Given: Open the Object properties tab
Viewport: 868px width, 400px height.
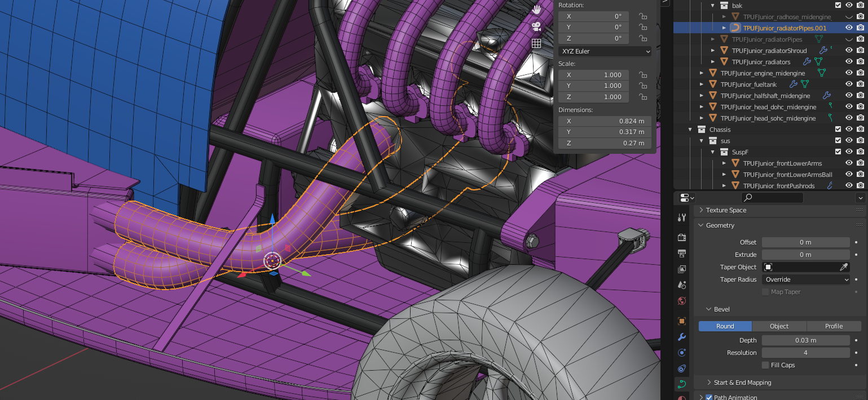Looking at the screenshot, I should [682, 321].
